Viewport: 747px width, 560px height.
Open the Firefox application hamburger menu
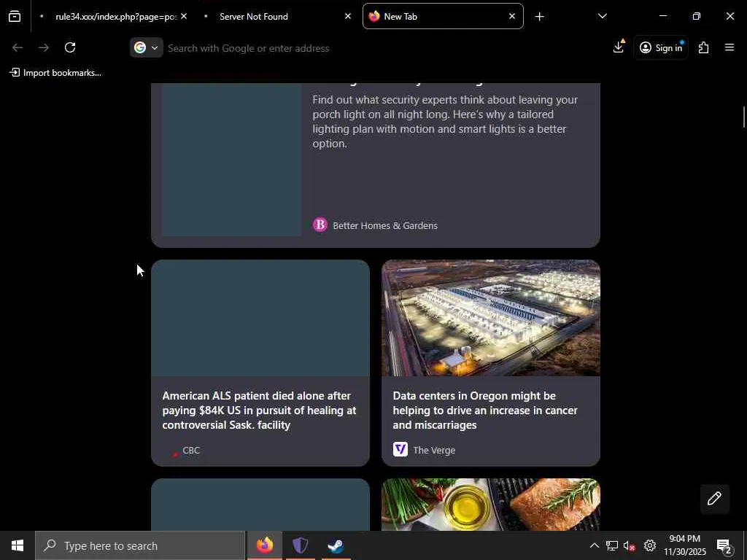729,47
